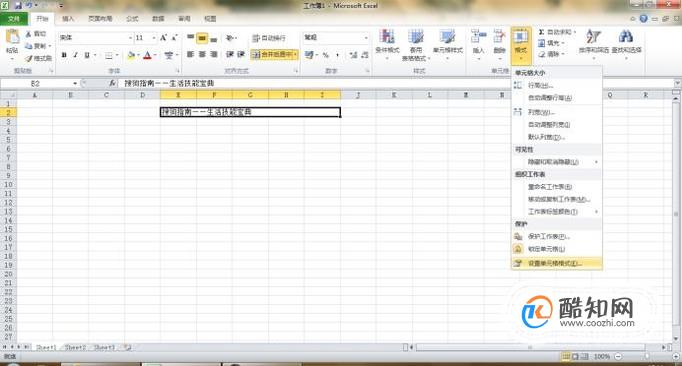Click the Paste clipboard icon
The image size is (682, 366).
tap(12, 37)
